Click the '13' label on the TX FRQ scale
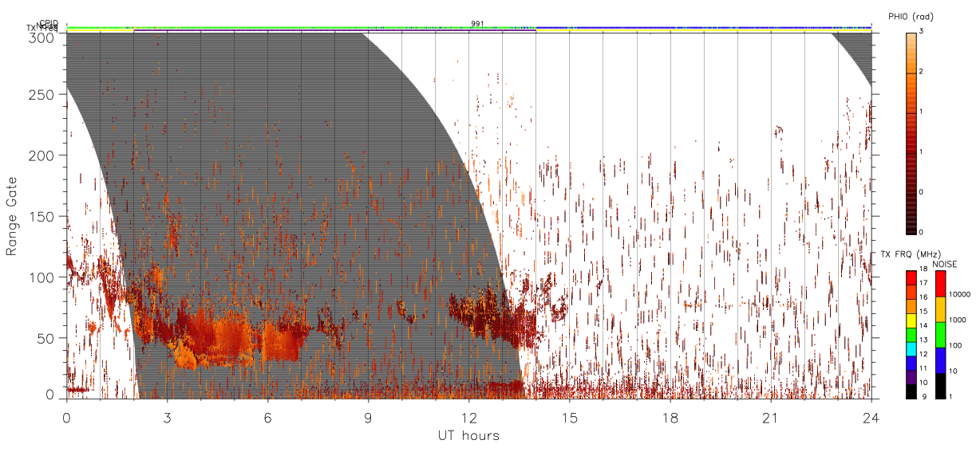 click(x=923, y=340)
